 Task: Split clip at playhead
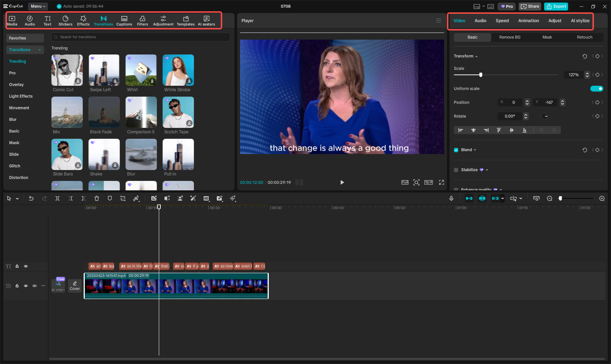(57, 198)
